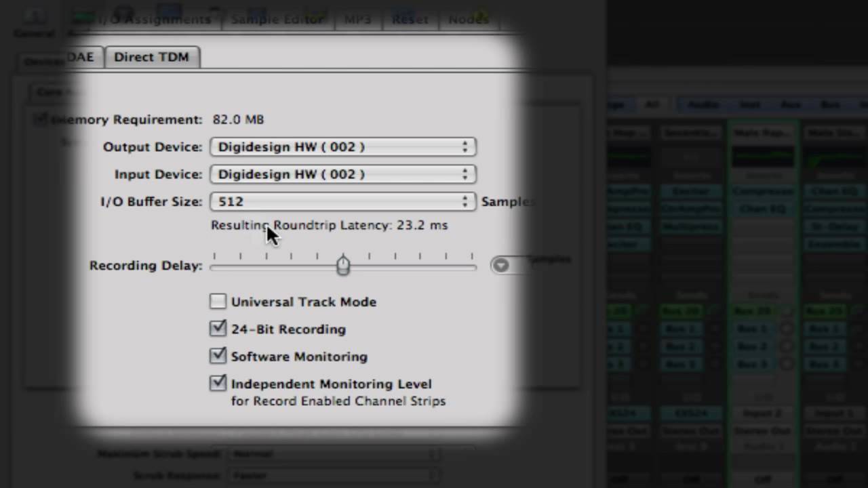Click the Memory Requirement label
The height and width of the screenshot is (488, 868).
click(126, 119)
